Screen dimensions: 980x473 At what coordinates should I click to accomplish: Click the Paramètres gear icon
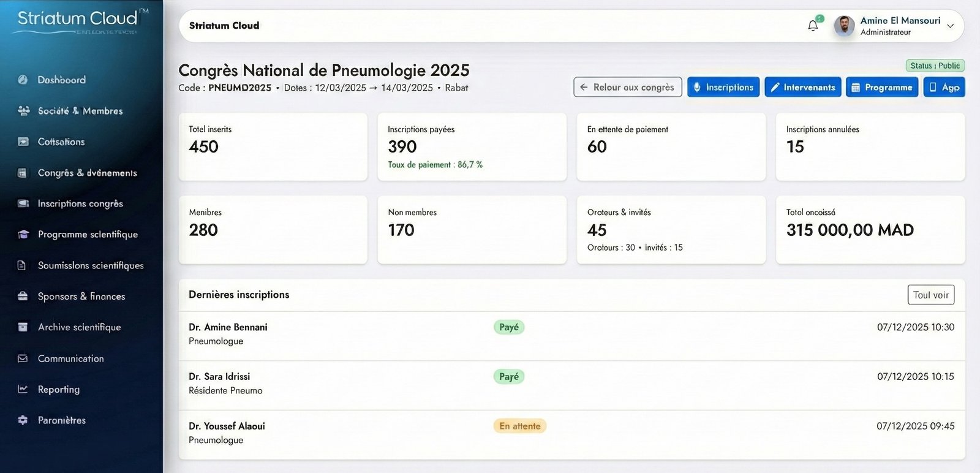(23, 420)
